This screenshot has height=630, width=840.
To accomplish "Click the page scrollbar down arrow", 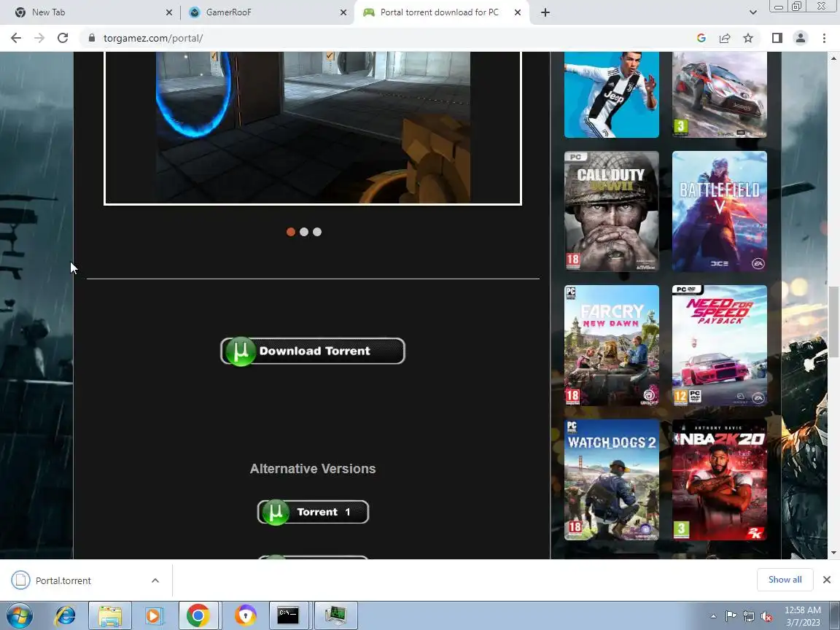I will click(x=833, y=553).
